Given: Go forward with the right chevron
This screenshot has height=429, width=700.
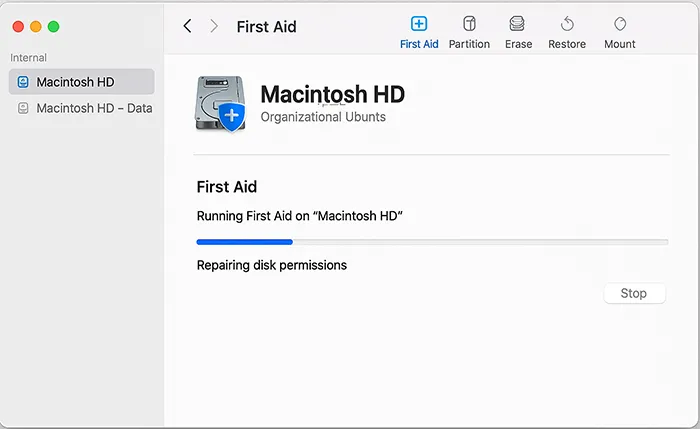Looking at the screenshot, I should pos(214,27).
